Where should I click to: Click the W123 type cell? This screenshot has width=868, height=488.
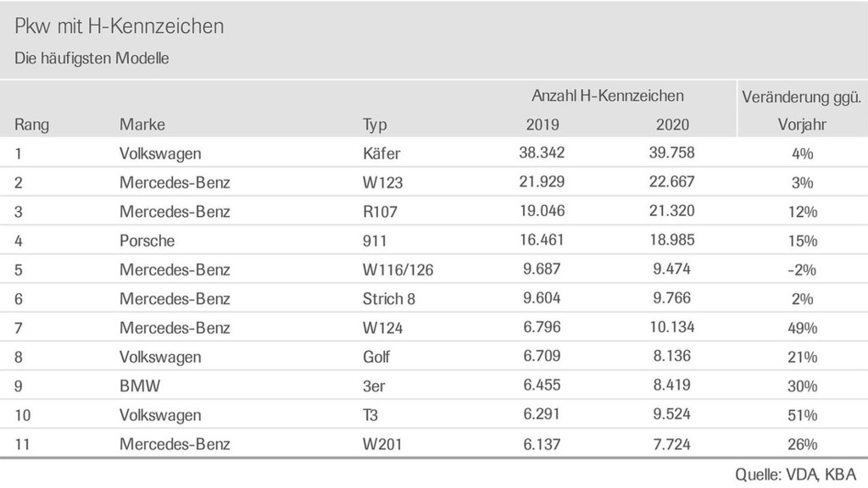pos(382,183)
